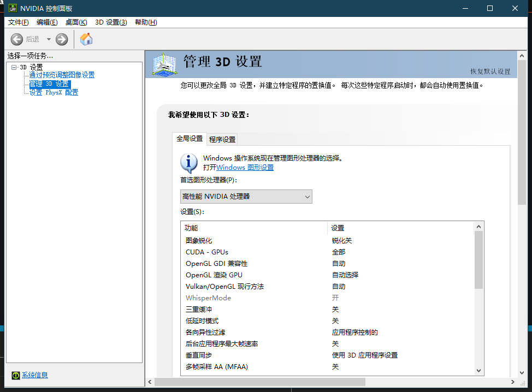
Task: Switch to the 程序设置 tab
Action: [222, 139]
